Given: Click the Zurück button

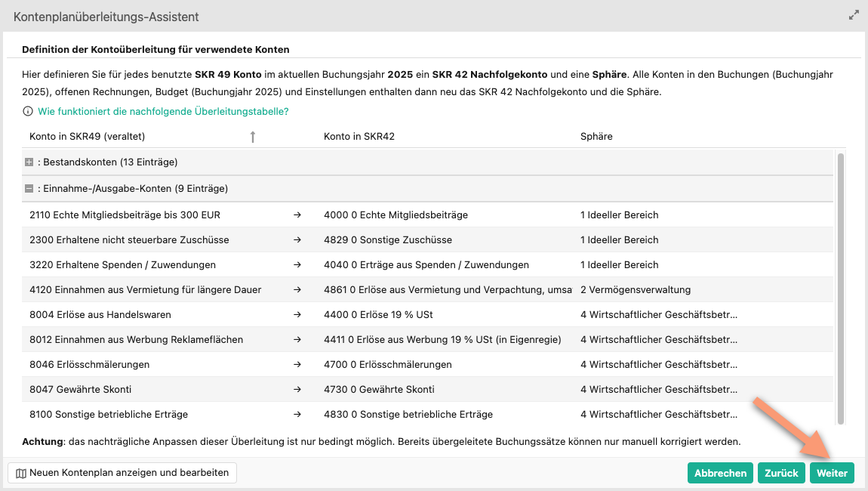Looking at the screenshot, I should (x=781, y=473).
